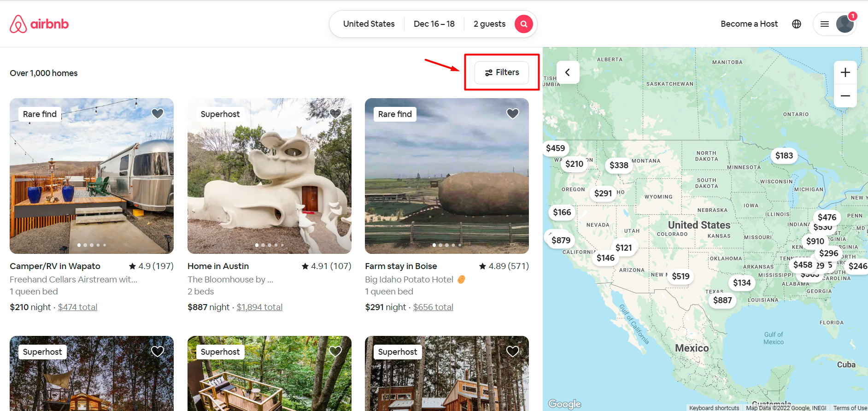This screenshot has height=411, width=868.
Task: Click the Freehand Cellars Airstream description
Action: [74, 280]
